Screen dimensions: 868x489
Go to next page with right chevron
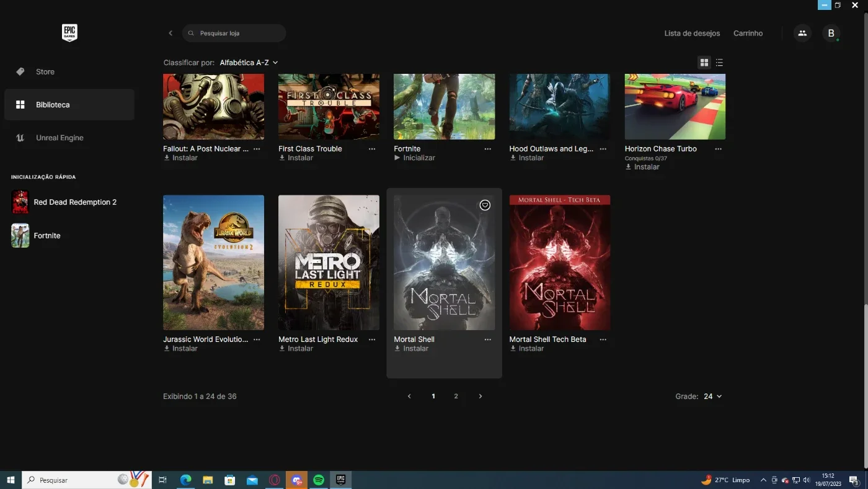click(x=480, y=397)
